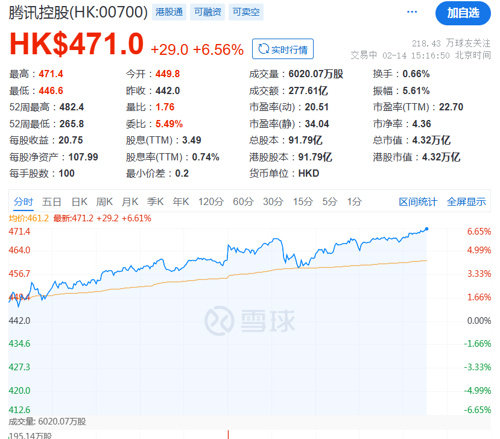The image size is (500, 439).
Task: Click the 最小价差 value 0.2
Action: [x=182, y=173]
